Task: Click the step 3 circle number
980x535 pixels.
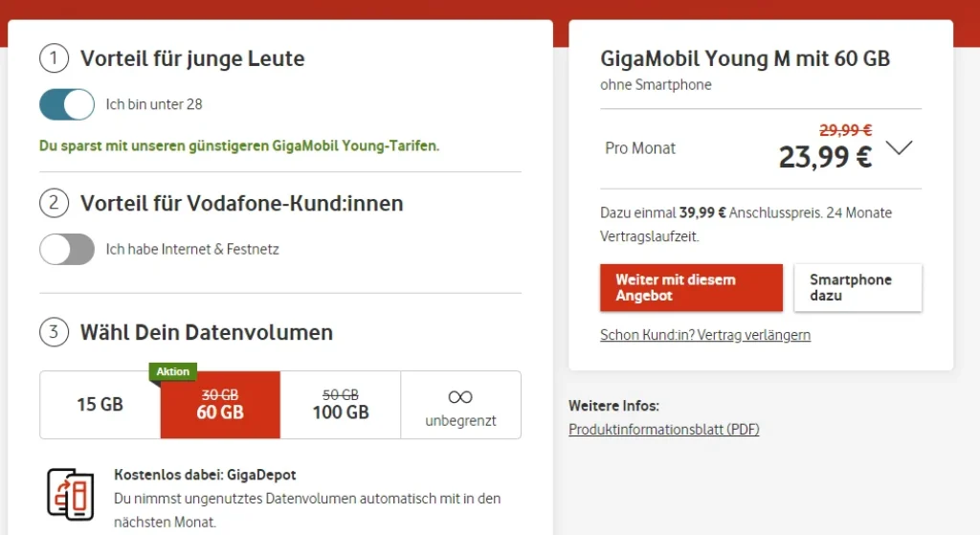Action: coord(55,332)
